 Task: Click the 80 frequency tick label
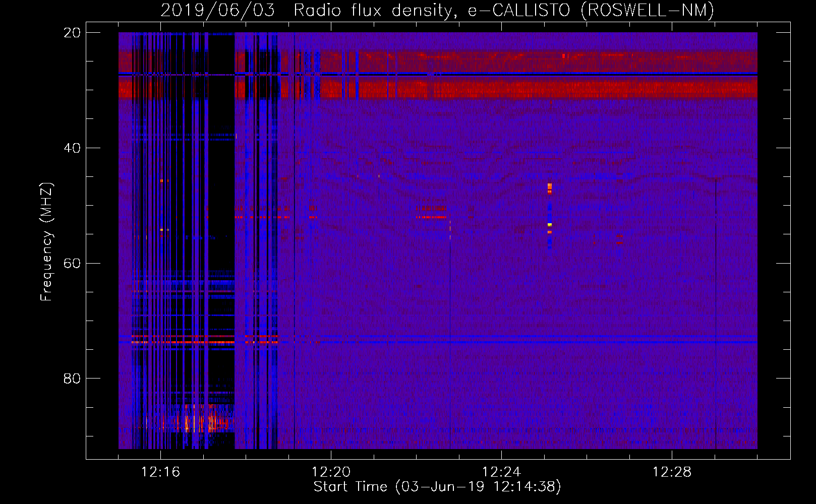pyautogui.click(x=72, y=379)
